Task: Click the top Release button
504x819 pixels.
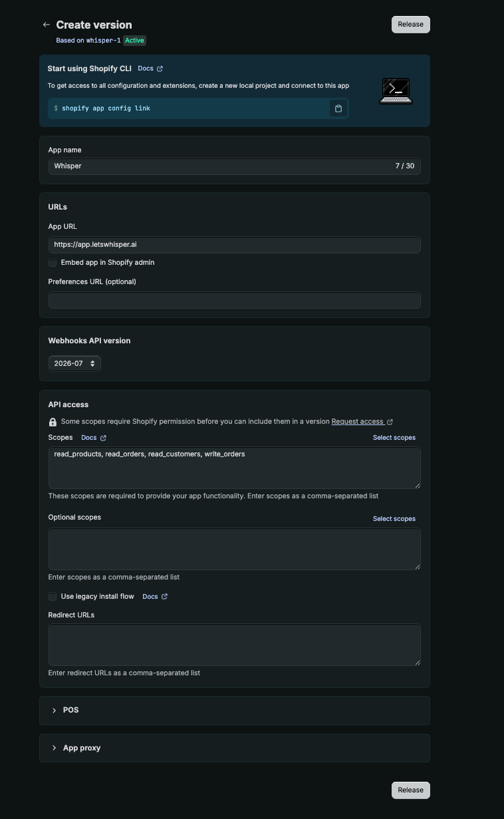Action: point(411,25)
